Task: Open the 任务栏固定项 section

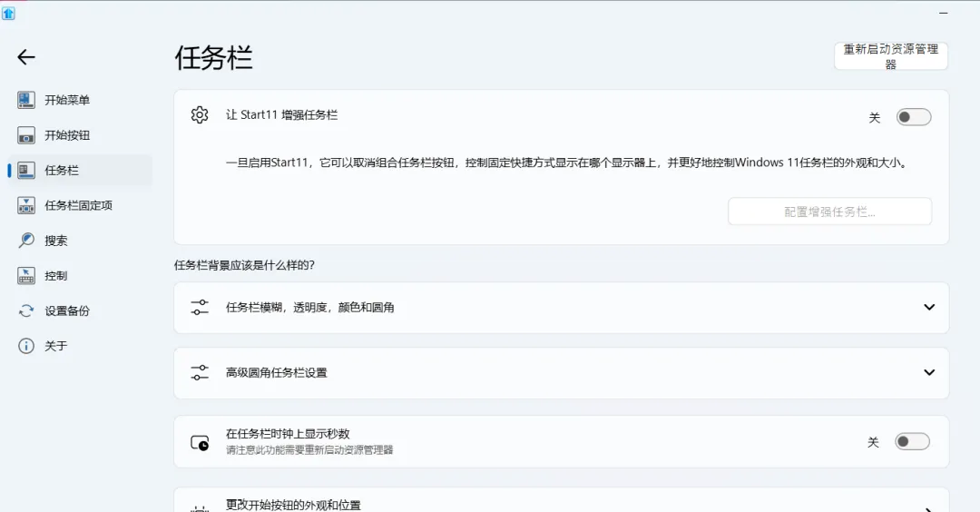Action: coord(80,205)
